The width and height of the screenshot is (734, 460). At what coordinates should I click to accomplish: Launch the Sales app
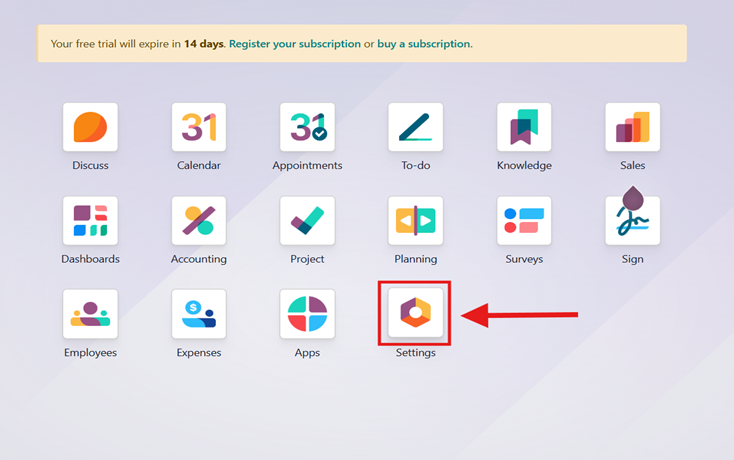[x=632, y=127]
